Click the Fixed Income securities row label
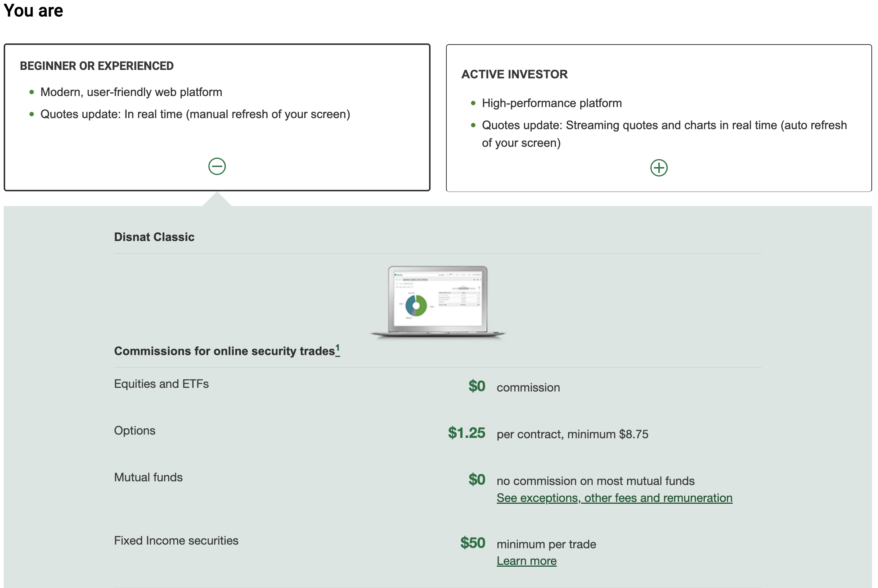 point(176,541)
